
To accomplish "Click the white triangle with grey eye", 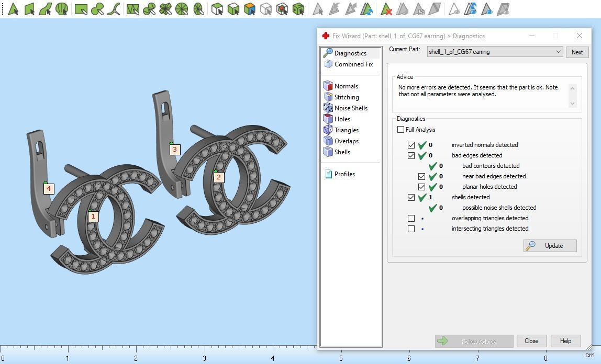I will [x=454, y=9].
